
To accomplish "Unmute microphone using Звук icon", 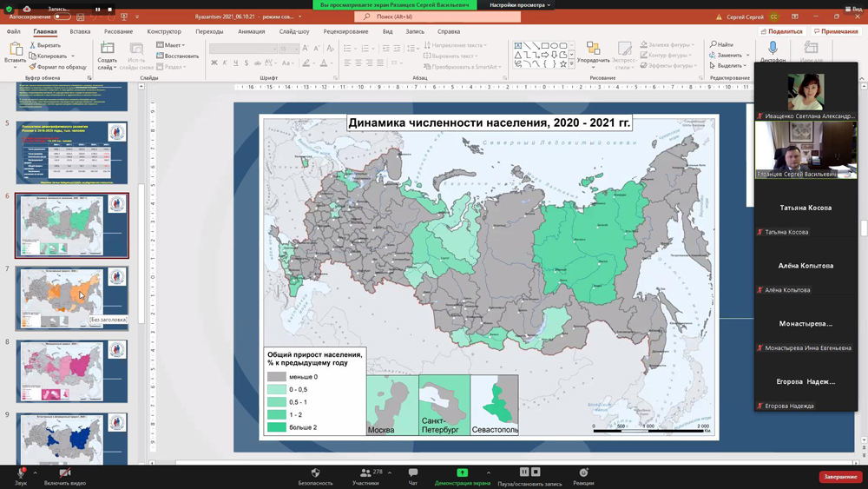I will coord(20,472).
